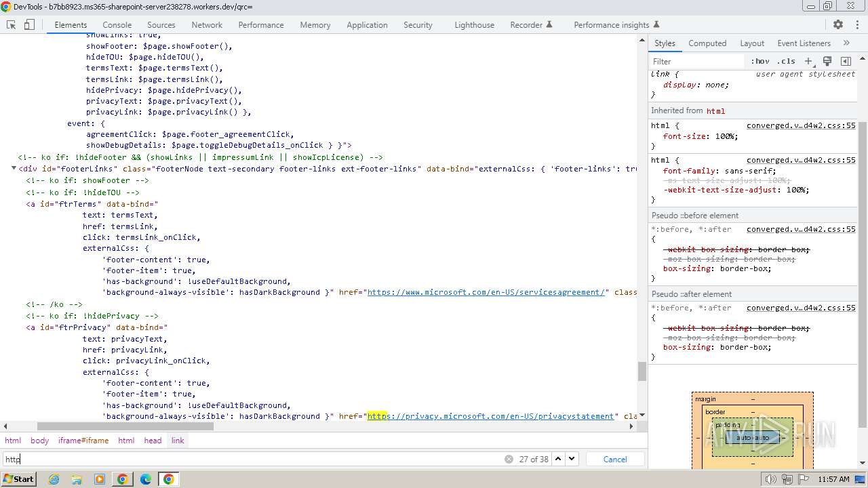Click the Recorder experimental flask icon

click(x=549, y=24)
